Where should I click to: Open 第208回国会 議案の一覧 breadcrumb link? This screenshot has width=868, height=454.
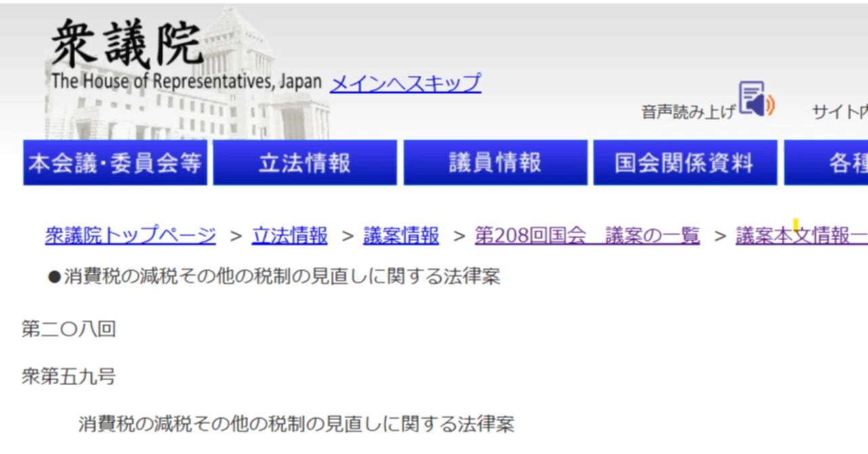coord(587,235)
